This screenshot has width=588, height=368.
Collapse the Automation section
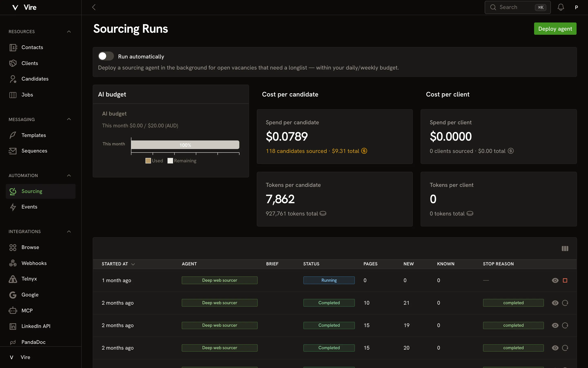point(69,175)
